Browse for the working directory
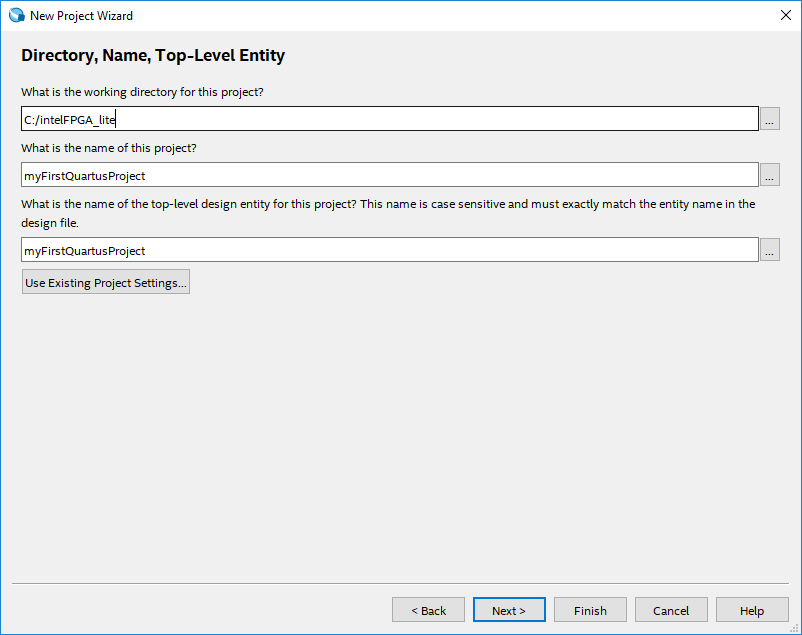This screenshot has width=802, height=635. coord(769,119)
